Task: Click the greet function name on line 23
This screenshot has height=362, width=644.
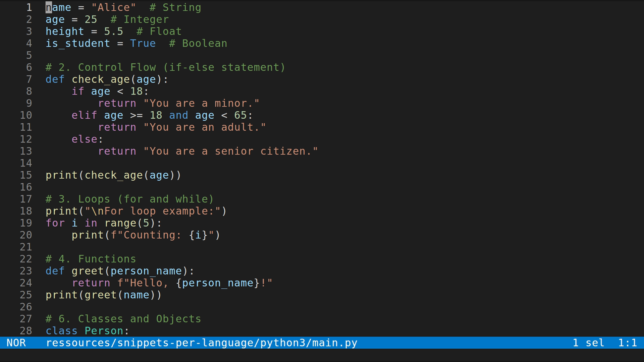Action: click(x=88, y=271)
